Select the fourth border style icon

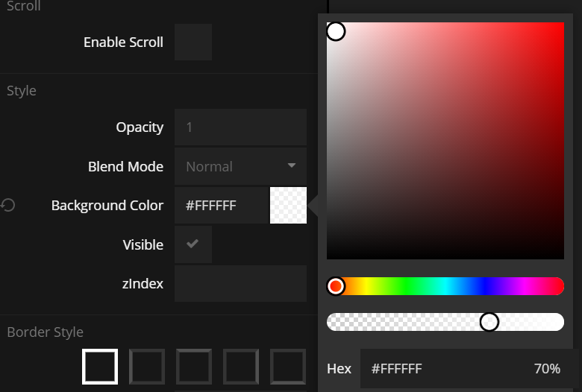(x=241, y=367)
